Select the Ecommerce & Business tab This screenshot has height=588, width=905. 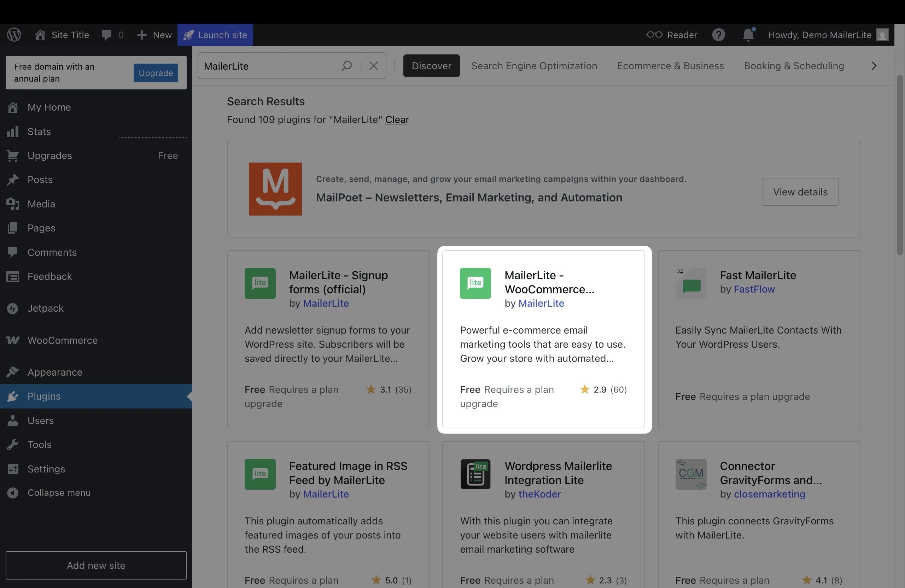(670, 66)
